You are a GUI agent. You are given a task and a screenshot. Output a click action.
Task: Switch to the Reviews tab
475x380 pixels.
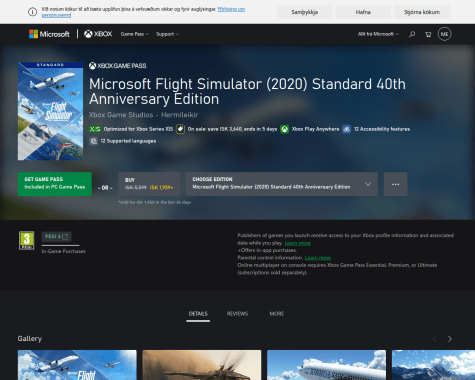click(237, 314)
